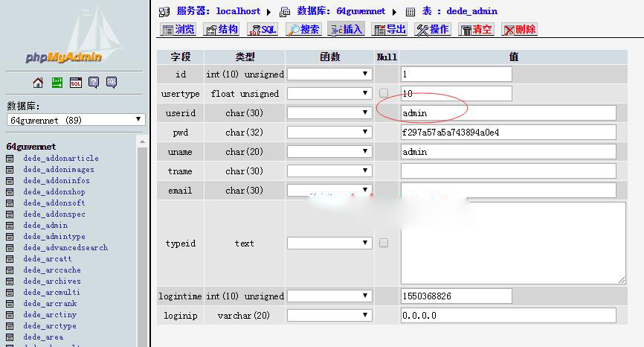
Task: Click the server icon in breadcrumb
Action: 164,12
